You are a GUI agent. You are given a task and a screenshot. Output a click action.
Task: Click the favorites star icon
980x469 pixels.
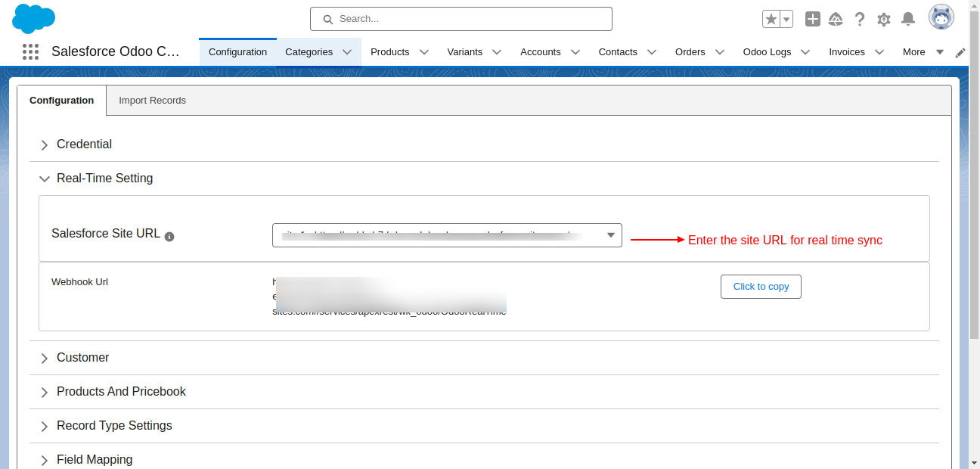click(x=771, y=18)
